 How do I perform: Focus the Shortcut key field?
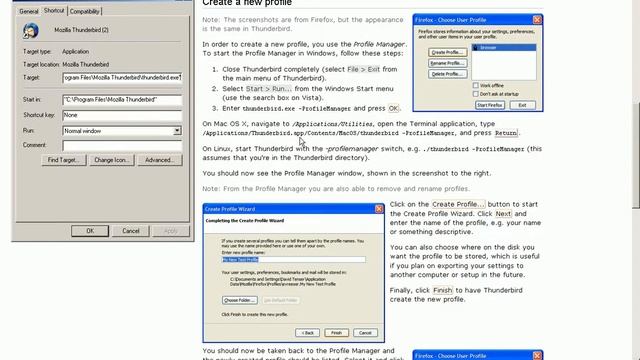point(122,115)
